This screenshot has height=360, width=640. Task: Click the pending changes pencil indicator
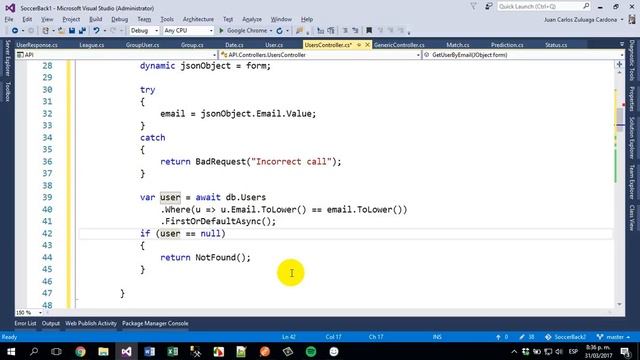[x=527, y=337]
